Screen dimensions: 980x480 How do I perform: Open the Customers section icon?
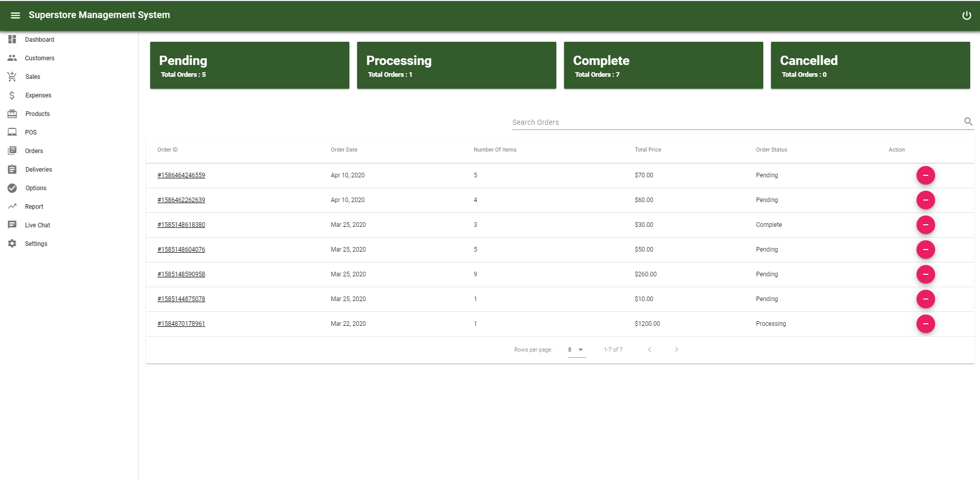(12, 58)
